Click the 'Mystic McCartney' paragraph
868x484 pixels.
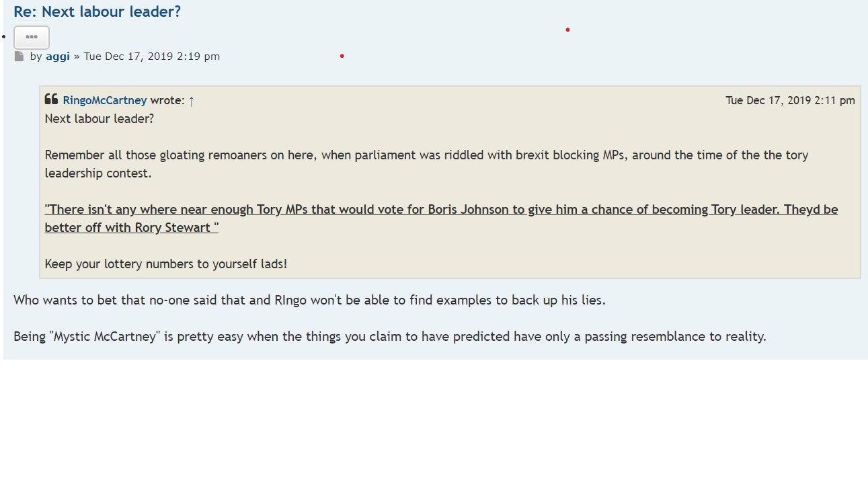390,336
